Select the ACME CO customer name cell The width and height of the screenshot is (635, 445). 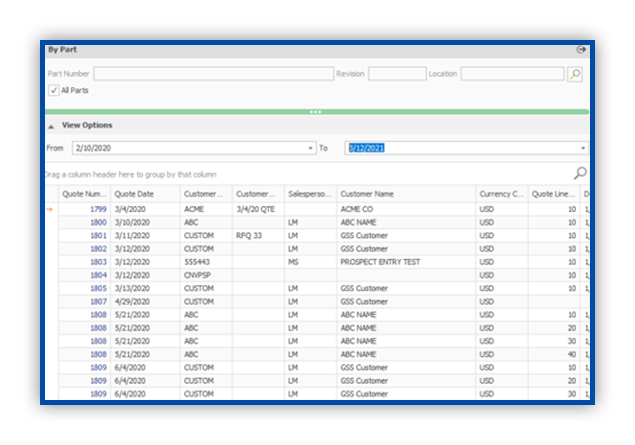(x=406, y=209)
